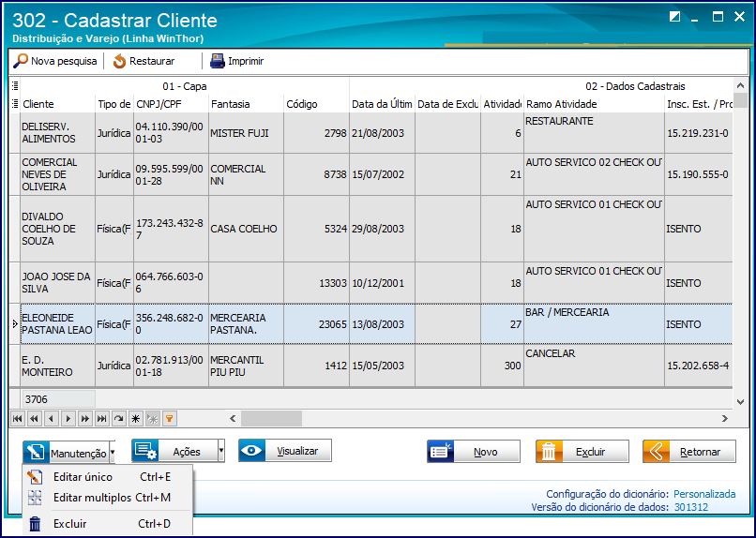Click the Retornar button
The height and width of the screenshot is (538, 756).
click(689, 452)
